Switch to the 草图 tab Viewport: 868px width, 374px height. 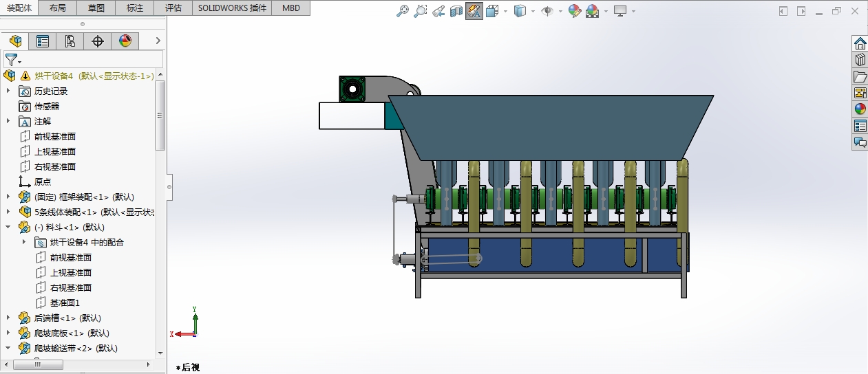97,8
